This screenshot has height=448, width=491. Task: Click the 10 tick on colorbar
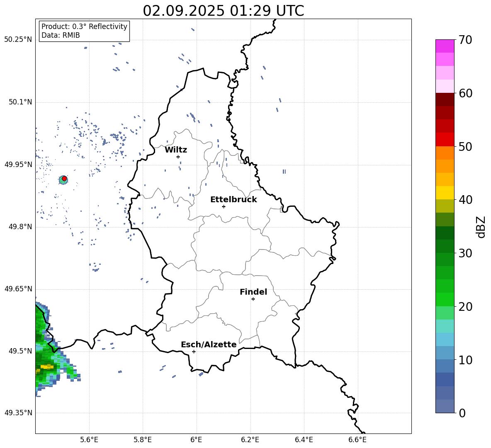point(465,360)
